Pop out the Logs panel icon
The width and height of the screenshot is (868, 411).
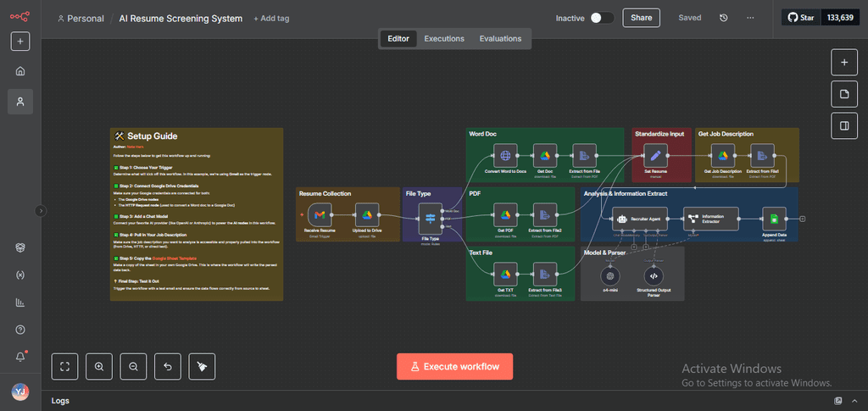click(838, 401)
